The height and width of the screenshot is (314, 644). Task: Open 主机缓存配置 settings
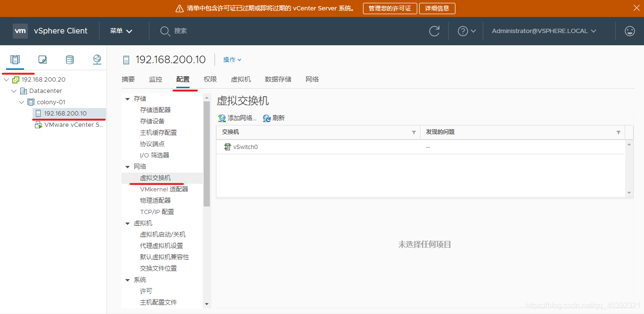coord(158,132)
